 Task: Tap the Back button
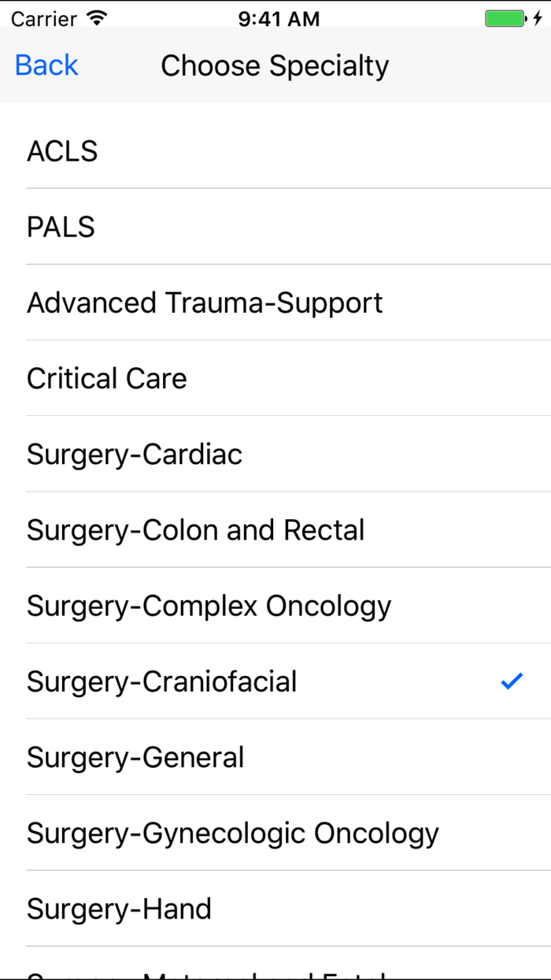click(x=46, y=66)
